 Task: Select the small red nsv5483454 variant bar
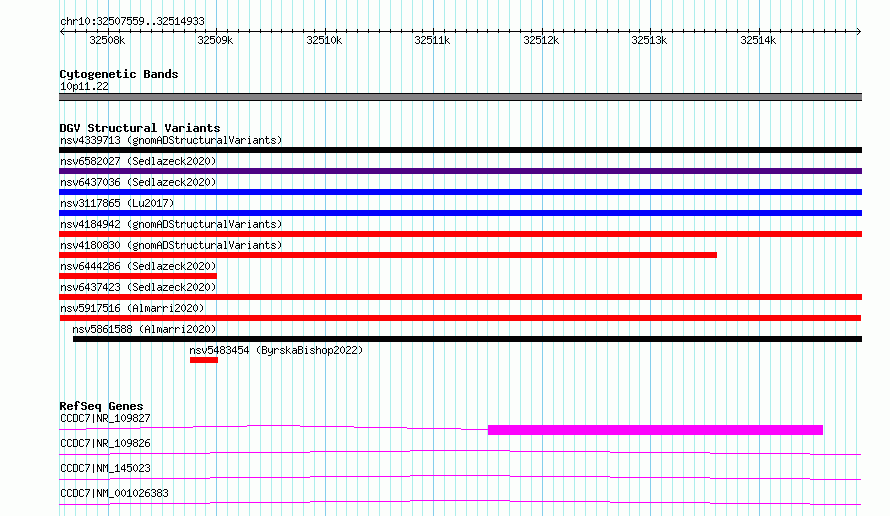click(204, 360)
